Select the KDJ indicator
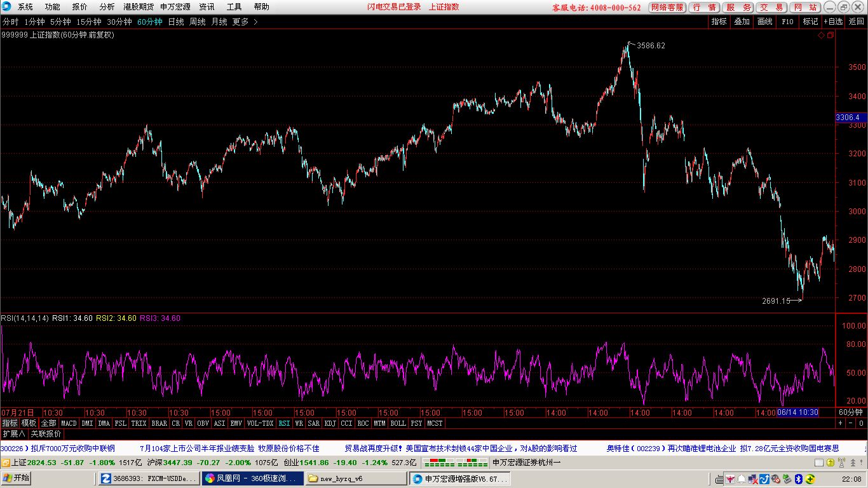The image size is (868, 488). (x=330, y=423)
